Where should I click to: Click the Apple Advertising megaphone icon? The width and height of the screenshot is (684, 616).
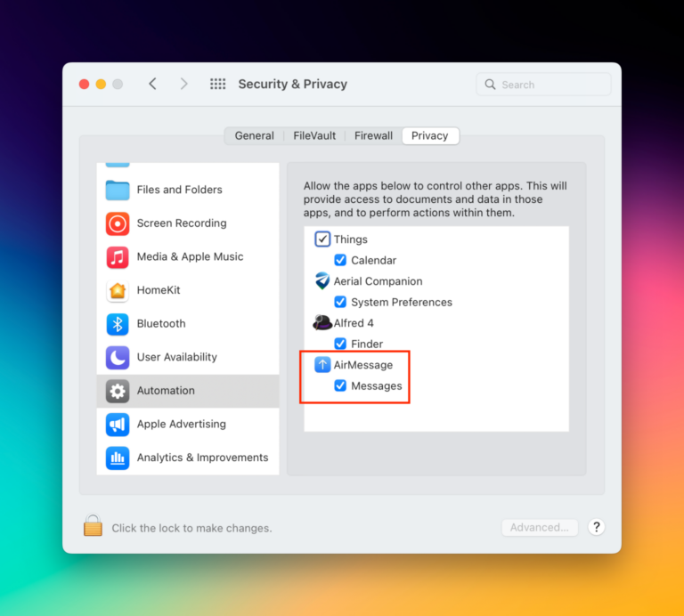(x=118, y=425)
